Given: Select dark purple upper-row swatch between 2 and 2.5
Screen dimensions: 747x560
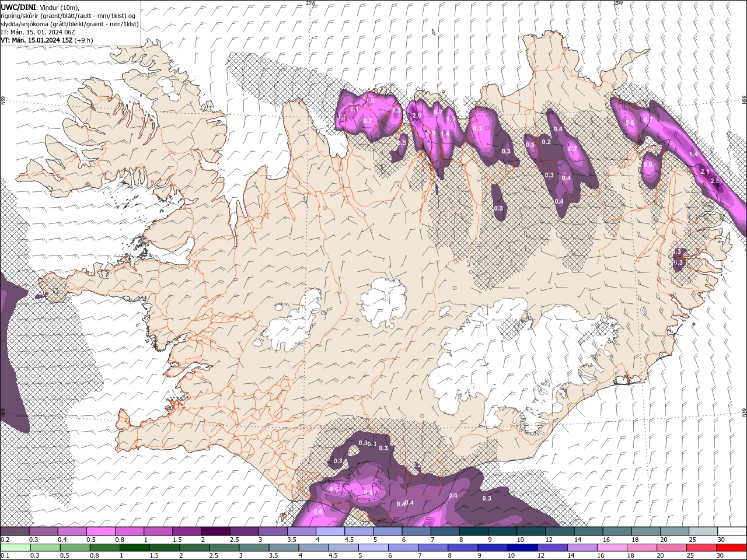Looking at the screenshot, I should click(x=215, y=531).
